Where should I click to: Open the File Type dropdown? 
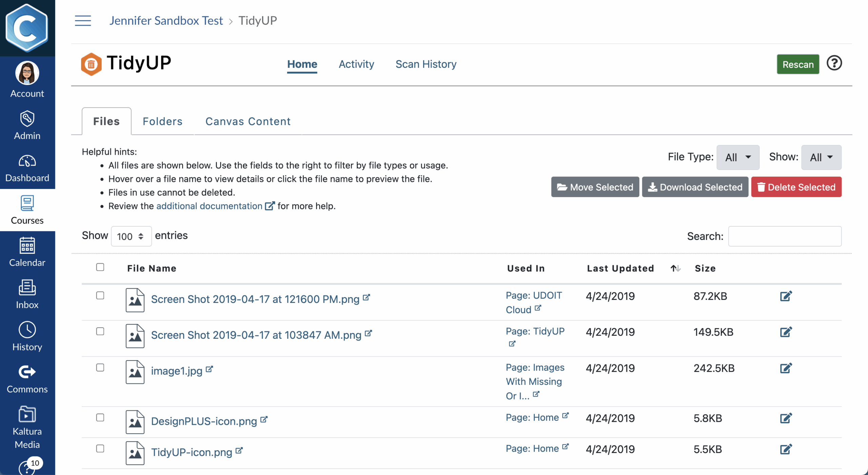(738, 158)
